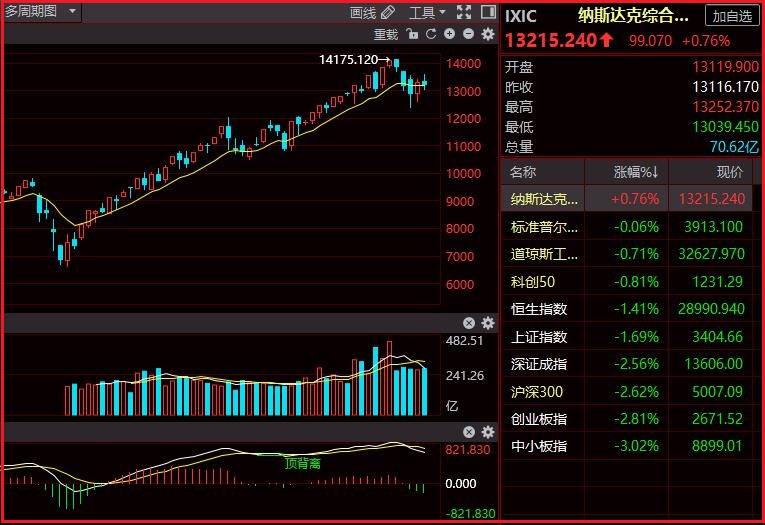Click the 3404.66 price of 上证指数
765x525 pixels.
click(717, 337)
